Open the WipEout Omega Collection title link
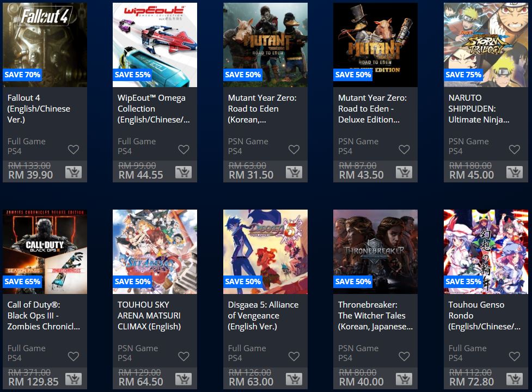532x392 pixels. [154, 109]
